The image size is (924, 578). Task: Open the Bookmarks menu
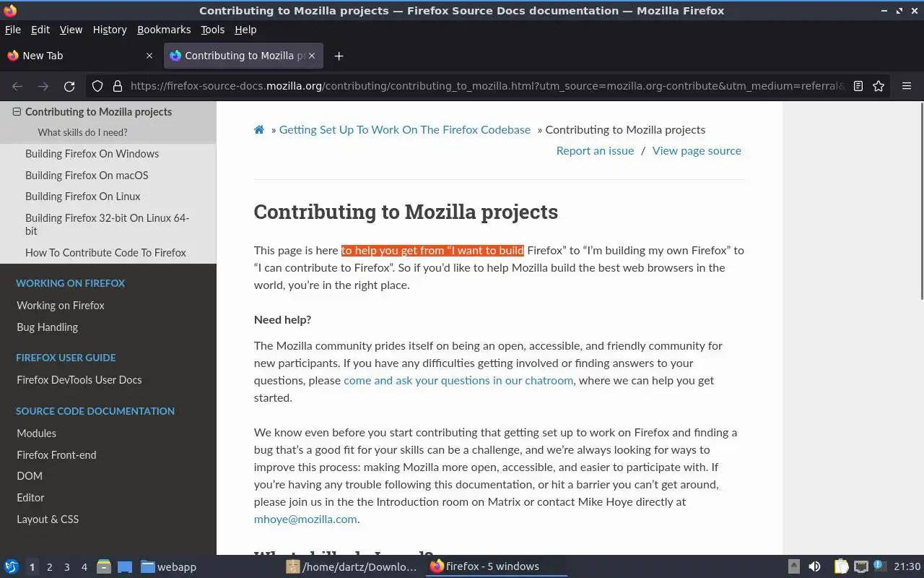pyautogui.click(x=164, y=30)
